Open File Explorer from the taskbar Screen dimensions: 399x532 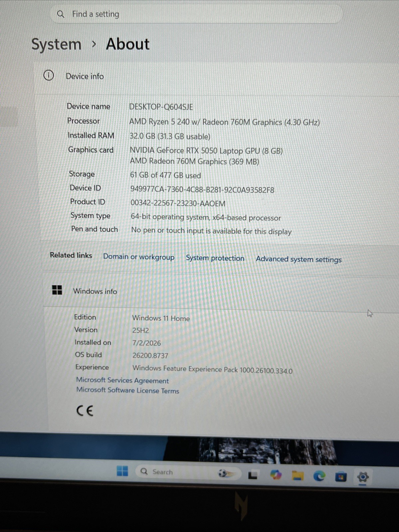[298, 476]
